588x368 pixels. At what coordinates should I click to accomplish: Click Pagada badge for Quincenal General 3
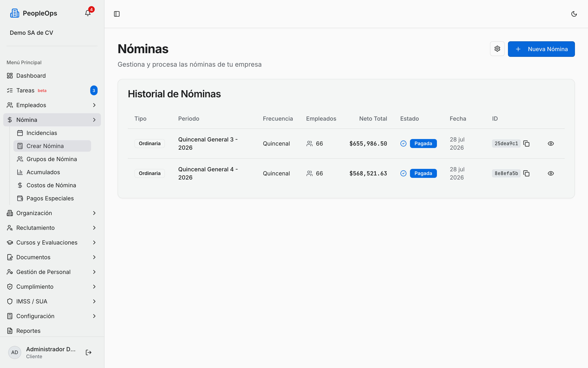423,144
